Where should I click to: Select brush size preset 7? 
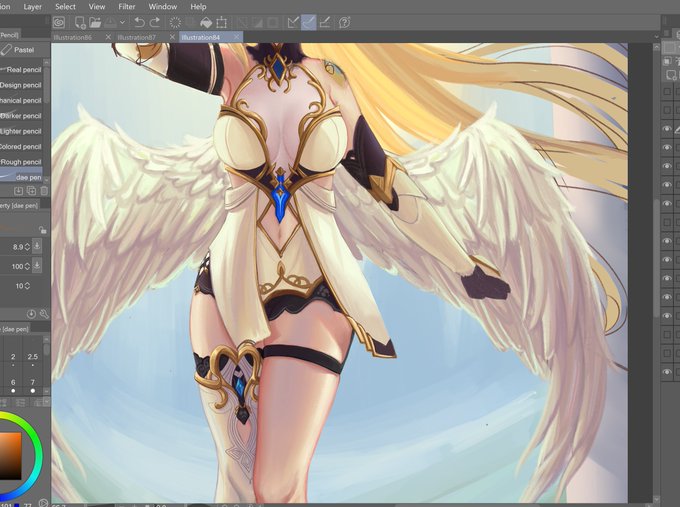coord(33,385)
